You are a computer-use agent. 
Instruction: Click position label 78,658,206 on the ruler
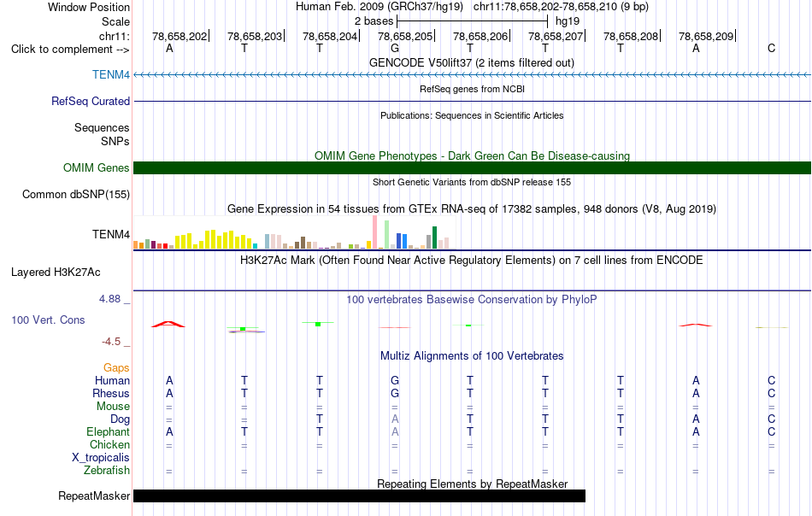pos(480,36)
